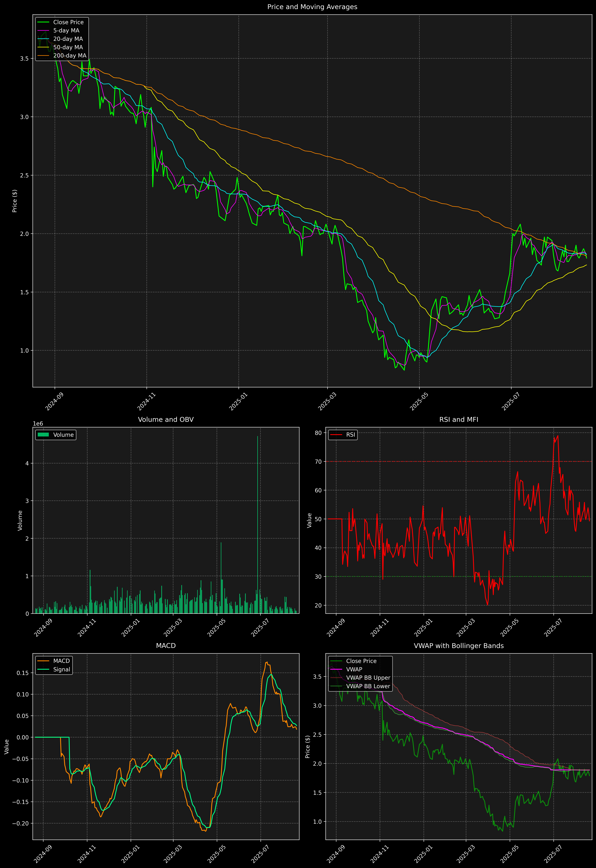Click the Price and Moving Averages title
The width and height of the screenshot is (596, 868).
(312, 7)
